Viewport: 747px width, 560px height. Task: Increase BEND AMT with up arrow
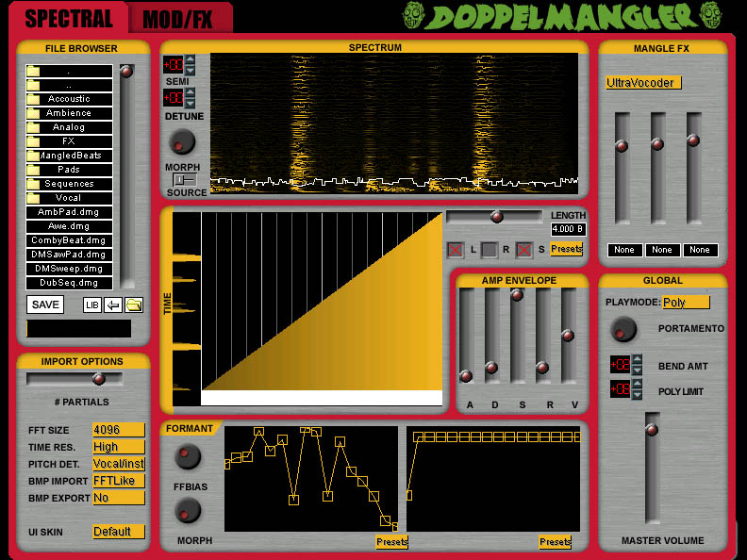[x=637, y=359]
